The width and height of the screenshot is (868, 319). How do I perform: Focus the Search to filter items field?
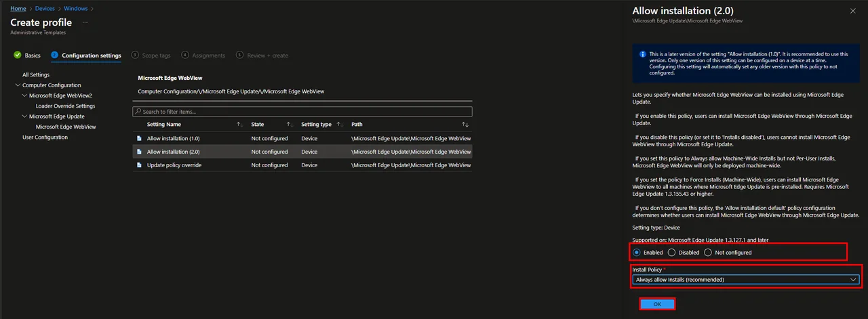coord(302,111)
